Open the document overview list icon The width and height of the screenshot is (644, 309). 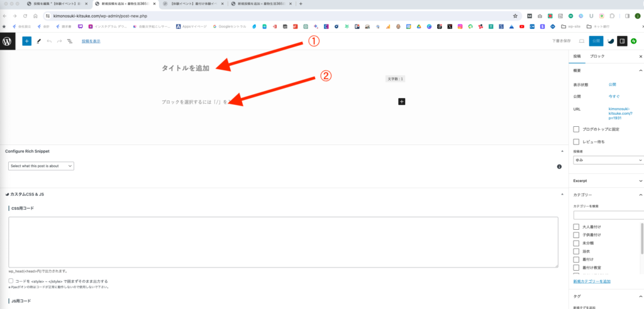[x=69, y=41]
